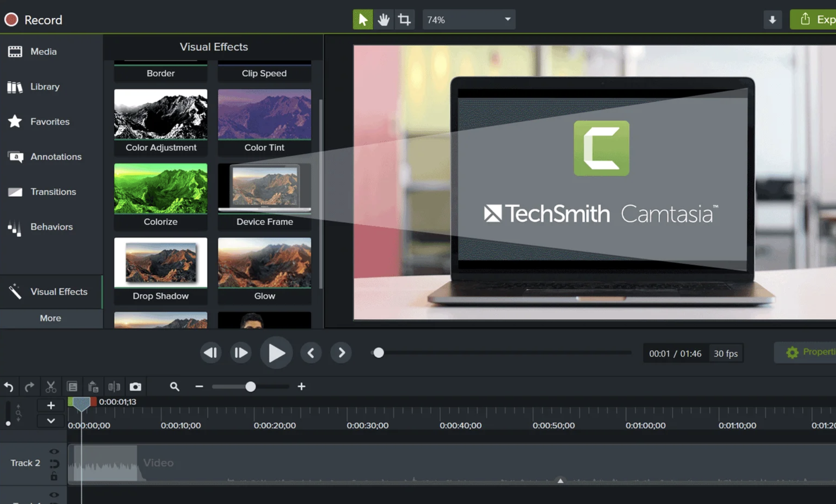Click the 0:00:30;00 timeline ruler mark
Viewport: 836px width, 504px height.
[368, 426]
